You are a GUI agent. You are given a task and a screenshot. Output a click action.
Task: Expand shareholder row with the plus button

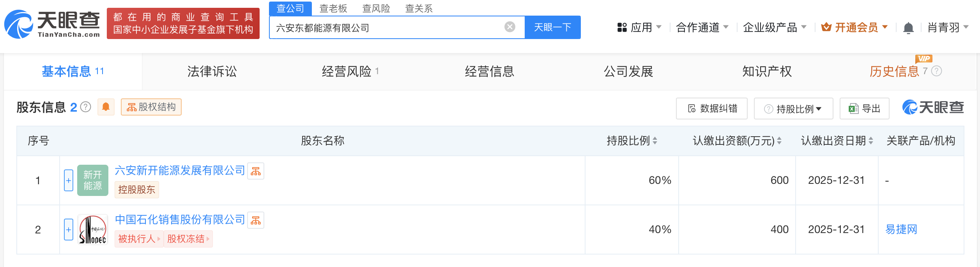69,180
